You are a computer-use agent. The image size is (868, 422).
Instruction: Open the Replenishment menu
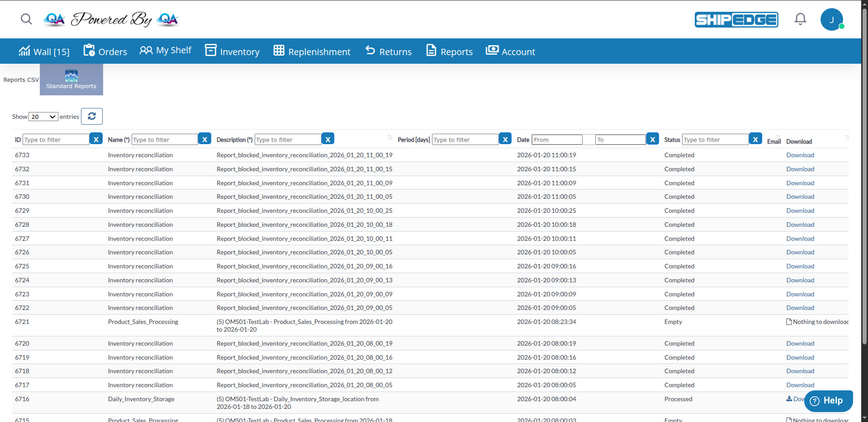(312, 52)
